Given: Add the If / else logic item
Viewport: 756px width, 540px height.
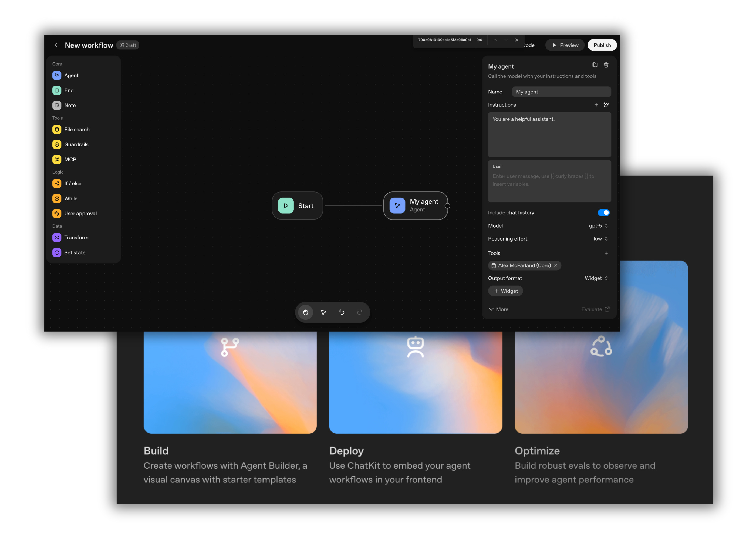Looking at the screenshot, I should pos(72,184).
